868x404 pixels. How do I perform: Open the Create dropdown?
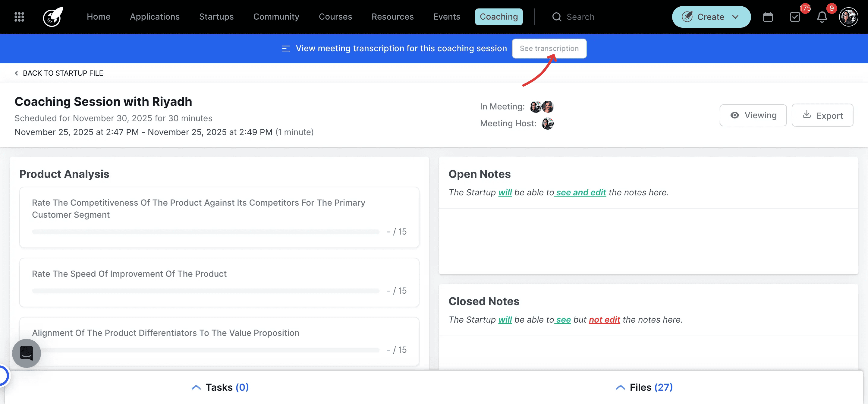coord(711,17)
